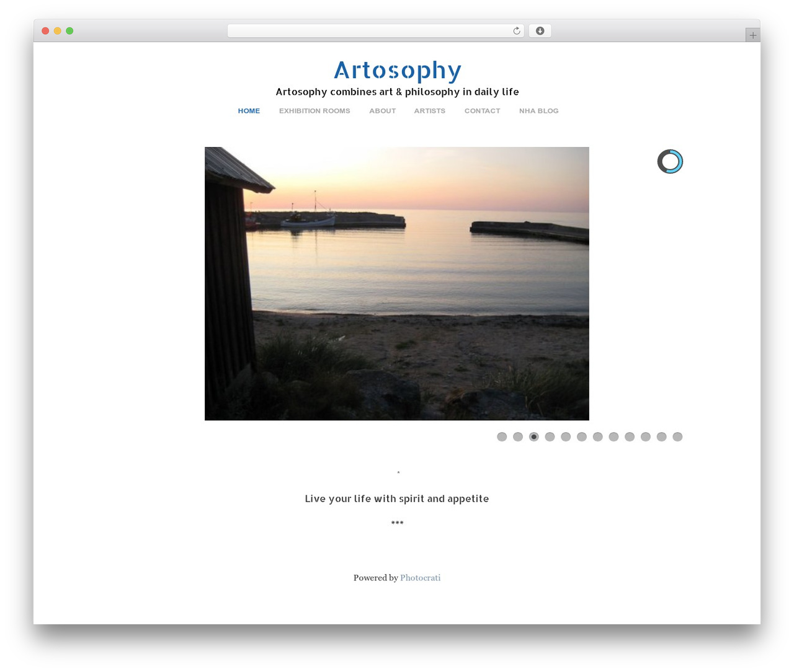Open a new tab with plus button
Image resolution: width=794 pixels, height=672 pixels.
(752, 35)
